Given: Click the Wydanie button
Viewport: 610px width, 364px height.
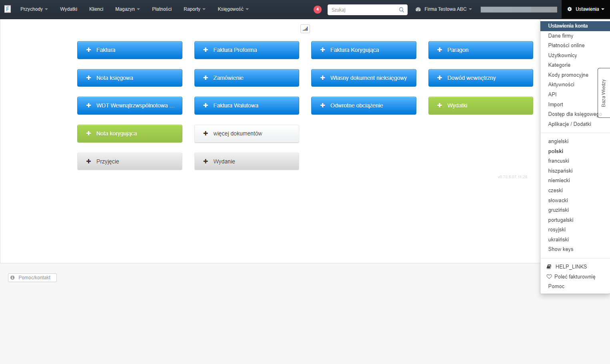Looking at the screenshot, I should click(x=247, y=161).
